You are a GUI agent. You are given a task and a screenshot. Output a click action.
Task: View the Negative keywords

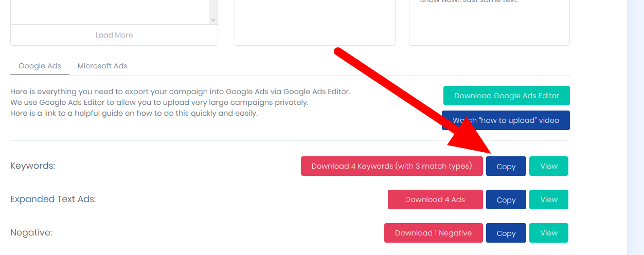click(549, 233)
